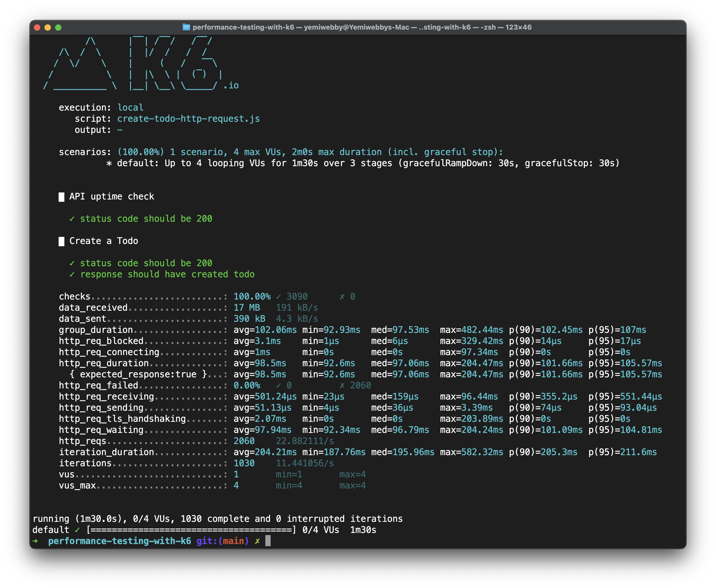This screenshot has height=588, width=716.
Task: Click the yellow lightning icon in the prompt
Action: pyautogui.click(x=258, y=541)
